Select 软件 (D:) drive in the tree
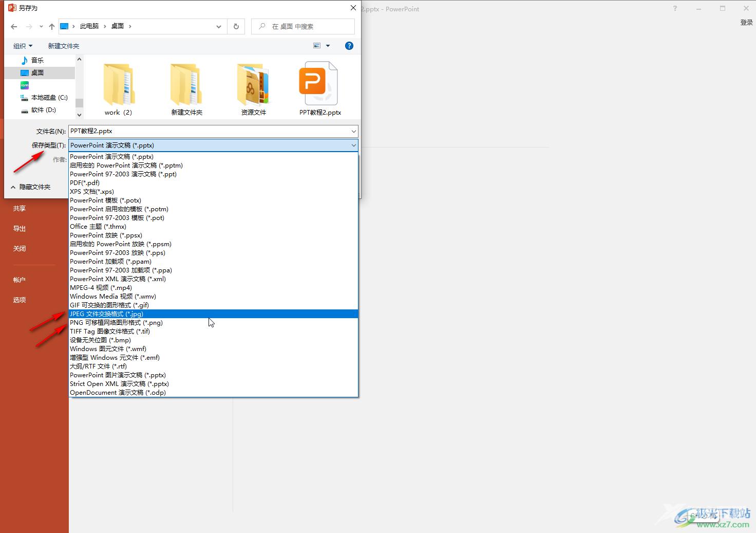 click(39, 109)
